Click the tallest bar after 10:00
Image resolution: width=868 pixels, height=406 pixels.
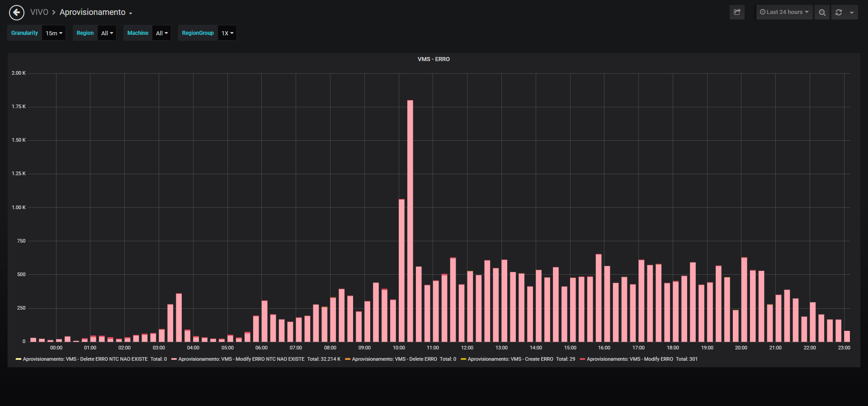click(x=410, y=221)
